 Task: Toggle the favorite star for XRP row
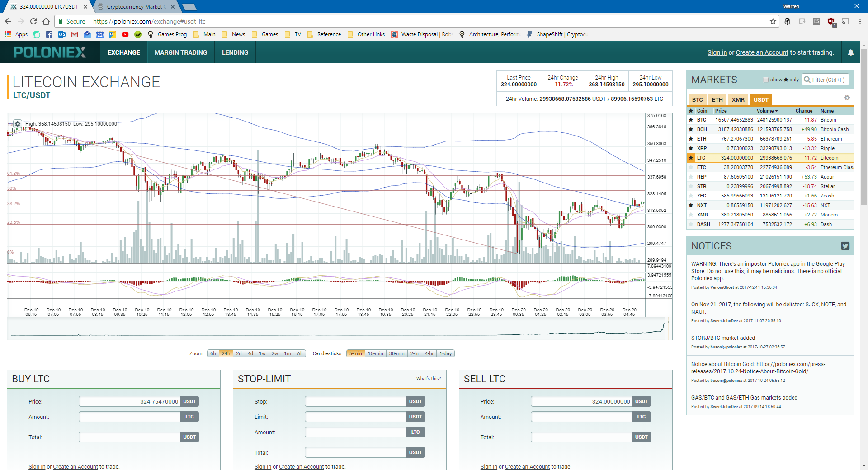(x=691, y=148)
